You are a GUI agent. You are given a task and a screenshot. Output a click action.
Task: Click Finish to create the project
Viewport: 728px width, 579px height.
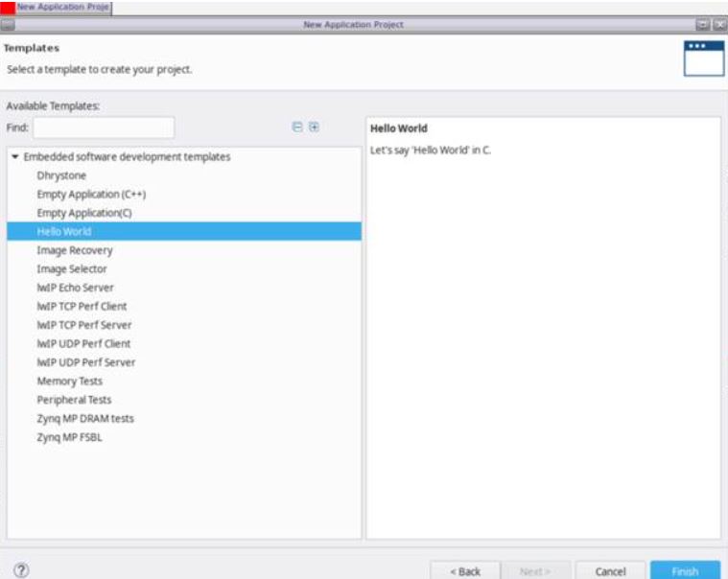(x=685, y=570)
